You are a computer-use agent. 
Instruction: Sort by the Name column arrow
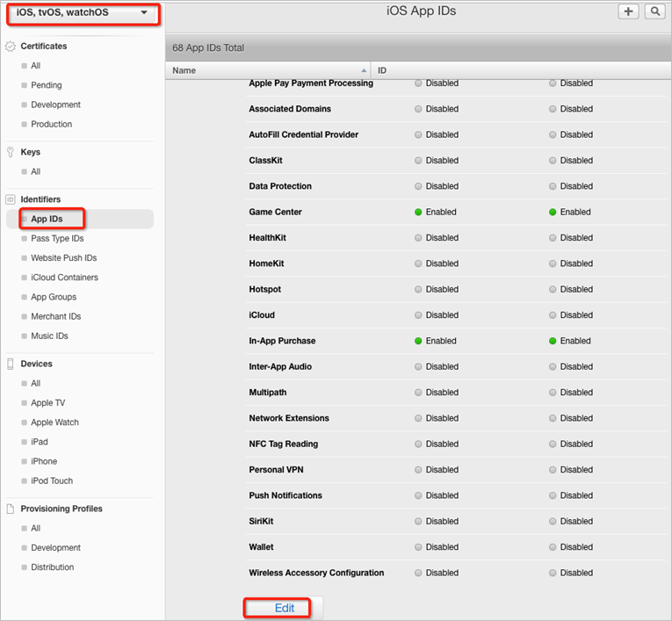click(364, 71)
